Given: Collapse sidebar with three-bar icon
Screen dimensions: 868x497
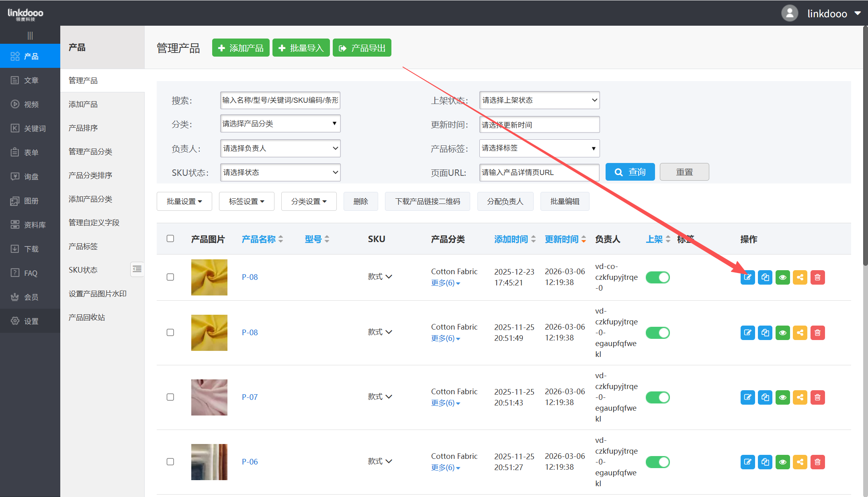Looking at the screenshot, I should (30, 36).
